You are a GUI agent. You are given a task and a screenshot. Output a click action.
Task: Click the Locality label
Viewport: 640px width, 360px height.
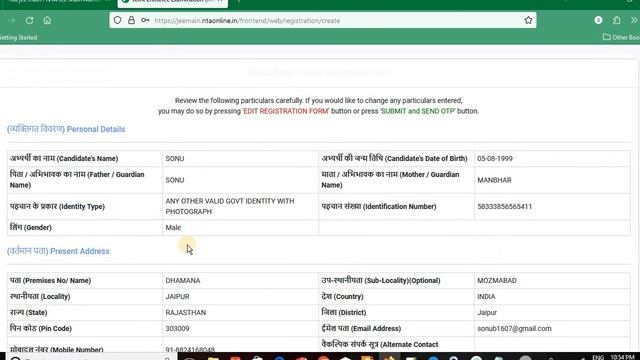[40, 296]
